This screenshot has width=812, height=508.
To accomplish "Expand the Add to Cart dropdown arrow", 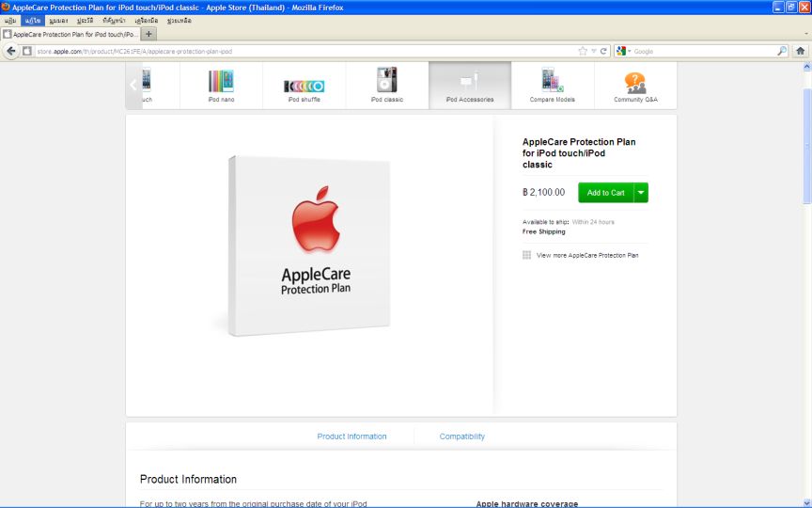I will pos(641,193).
